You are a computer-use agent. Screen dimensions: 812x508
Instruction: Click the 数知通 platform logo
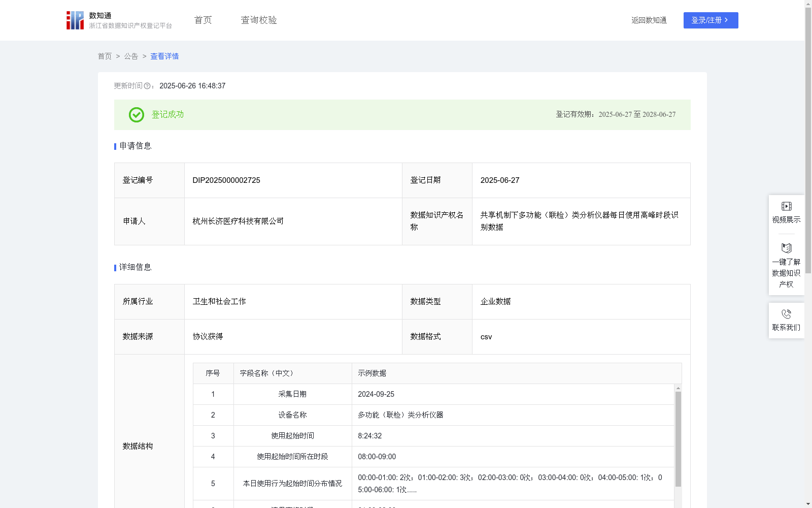click(x=119, y=20)
